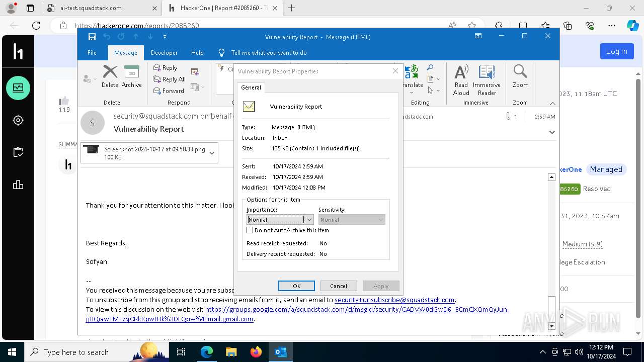Cancel the Properties dialog

(x=339, y=286)
